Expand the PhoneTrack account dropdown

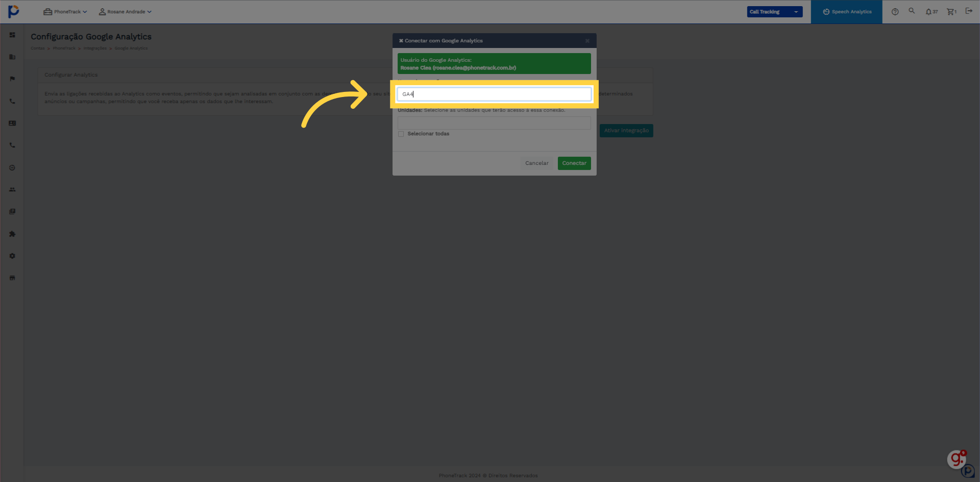click(x=65, y=12)
